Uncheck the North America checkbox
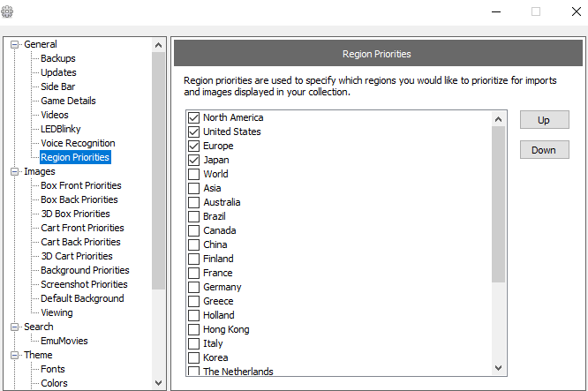The image size is (588, 391). [193, 117]
